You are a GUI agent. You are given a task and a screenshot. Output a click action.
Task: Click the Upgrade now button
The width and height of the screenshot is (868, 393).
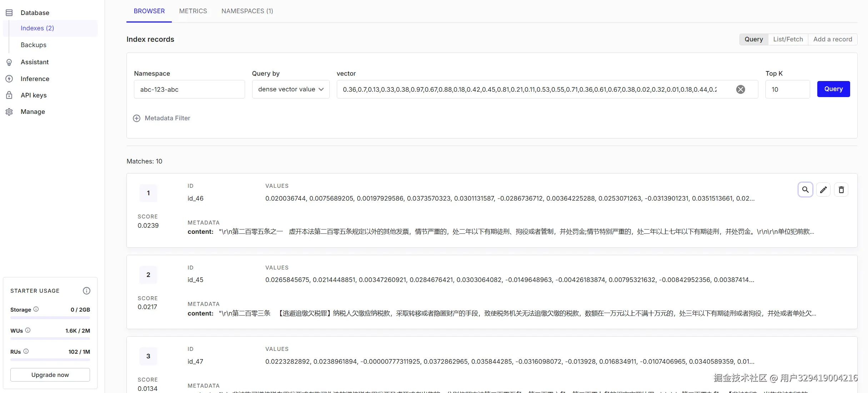(50, 375)
